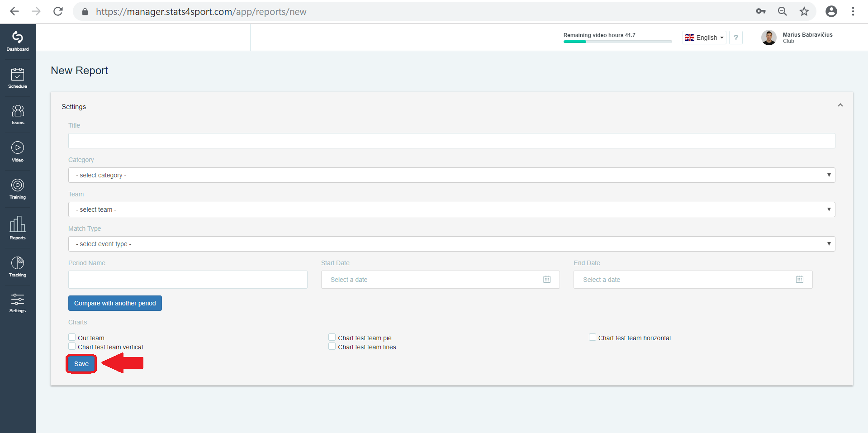Open the select team dropdown
The height and width of the screenshot is (433, 868).
pyautogui.click(x=451, y=209)
